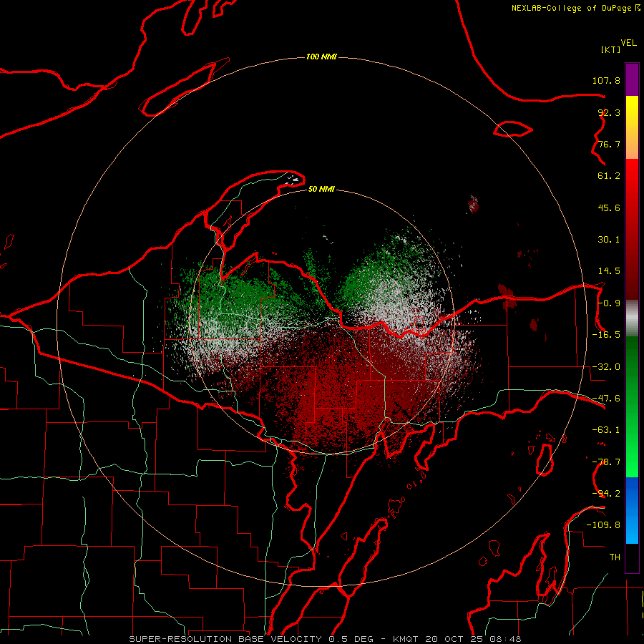Viewport: 644px width, 644px height.
Task: Select the 61.2 velocity scale value
Action: click(x=609, y=176)
